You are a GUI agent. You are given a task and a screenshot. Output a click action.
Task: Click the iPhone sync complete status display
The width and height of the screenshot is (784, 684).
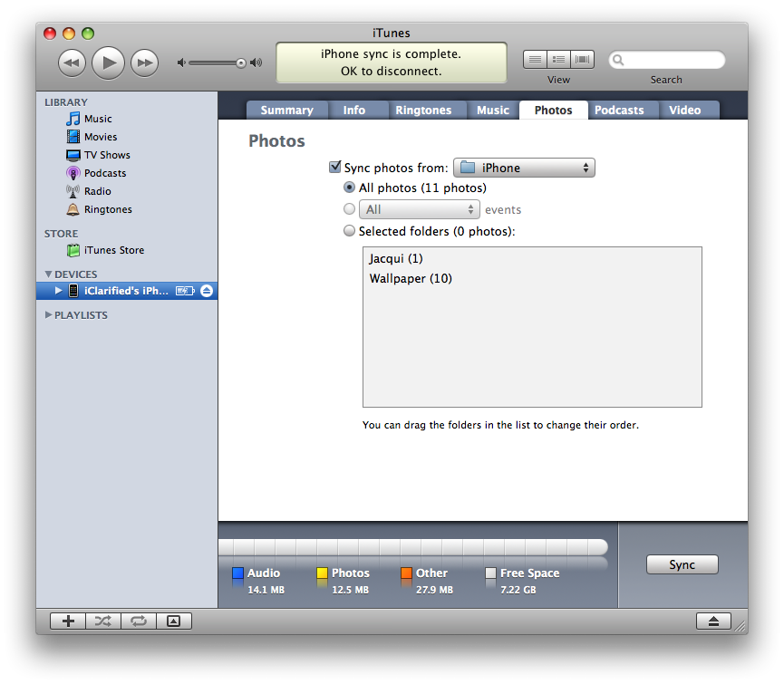(x=392, y=63)
